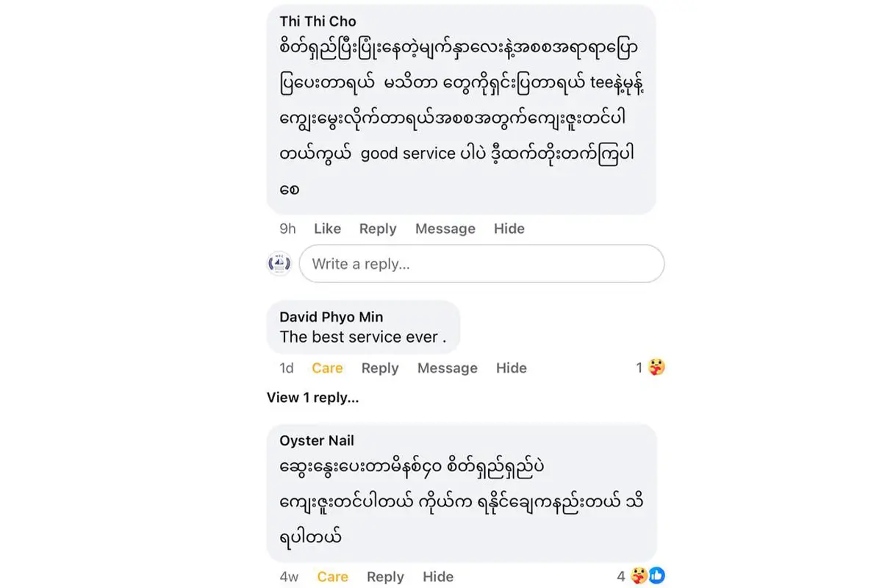
Task: Expand replies with View 1 reply
Action: click(x=312, y=398)
